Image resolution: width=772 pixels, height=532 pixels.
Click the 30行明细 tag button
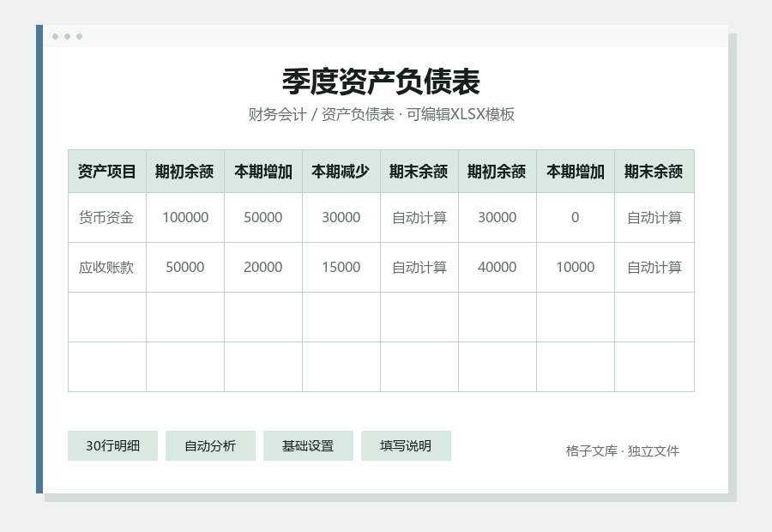coord(112,446)
